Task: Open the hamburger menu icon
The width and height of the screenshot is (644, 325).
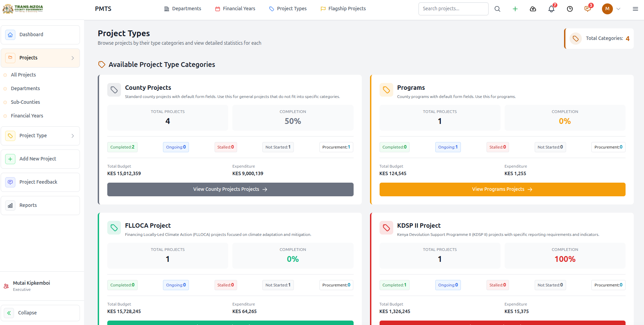Action: (x=635, y=9)
